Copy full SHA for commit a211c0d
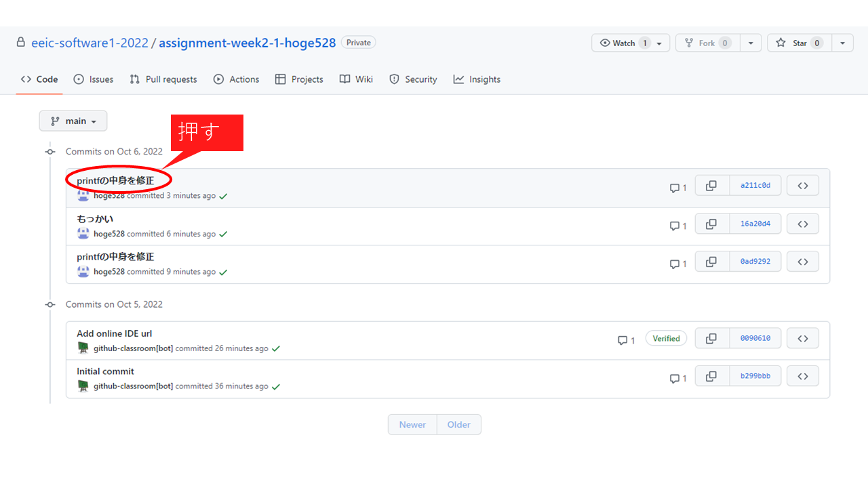 (711, 185)
